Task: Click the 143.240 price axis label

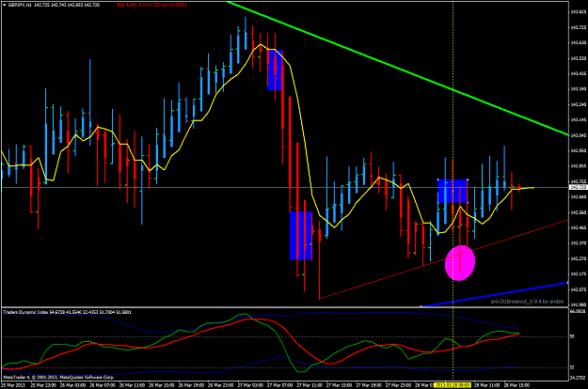Action: (579, 104)
